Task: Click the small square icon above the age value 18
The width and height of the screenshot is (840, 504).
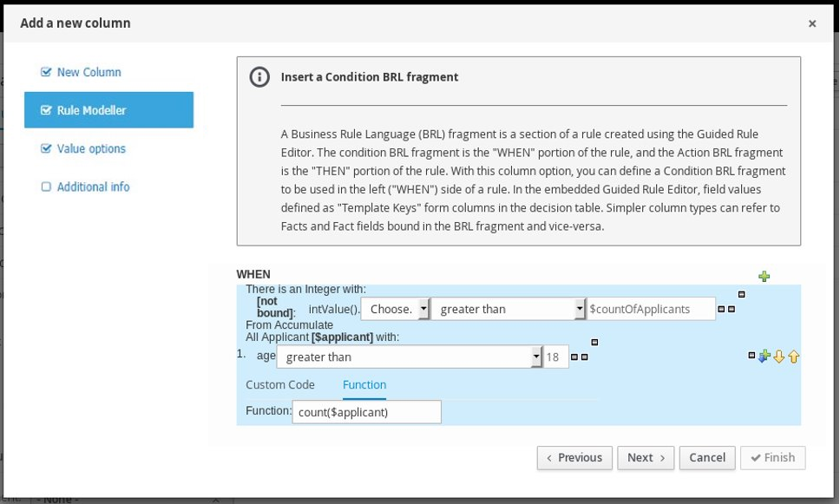Action: coord(594,341)
